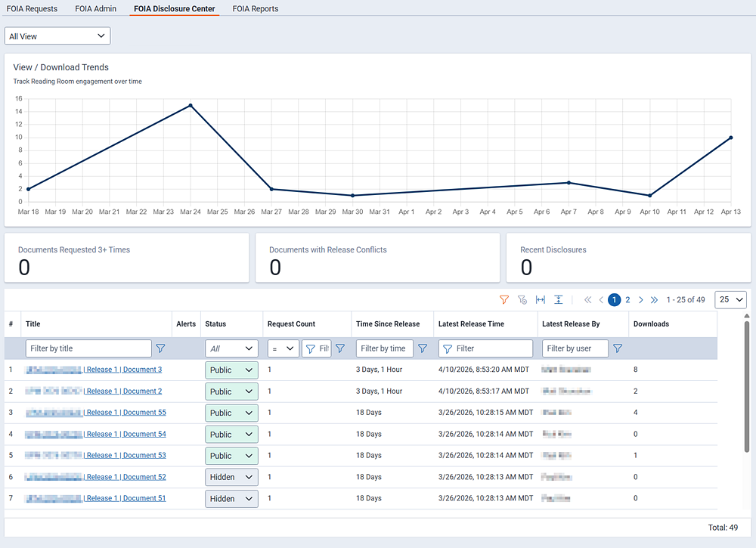The width and height of the screenshot is (756, 548).
Task: Open the Request Count filter funnel
Action: click(x=340, y=348)
